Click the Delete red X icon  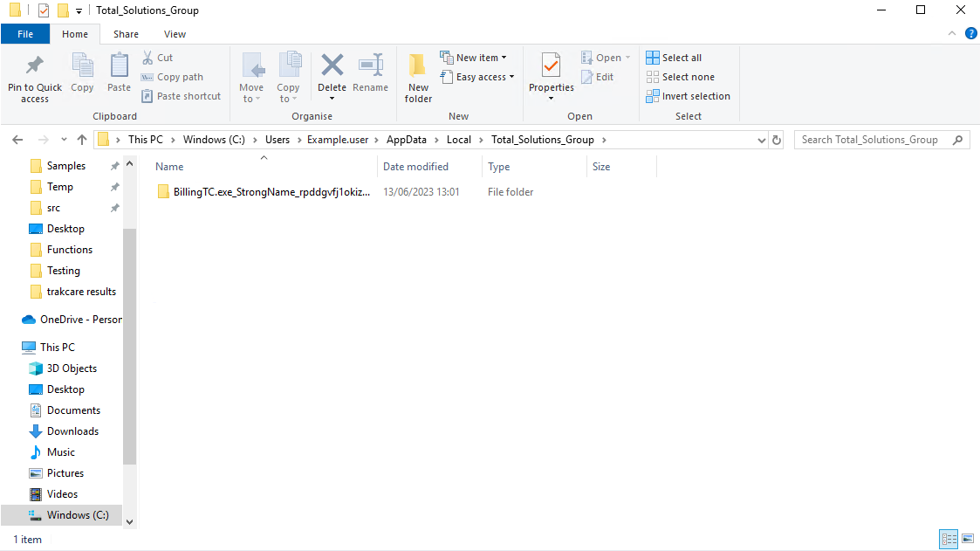332,66
